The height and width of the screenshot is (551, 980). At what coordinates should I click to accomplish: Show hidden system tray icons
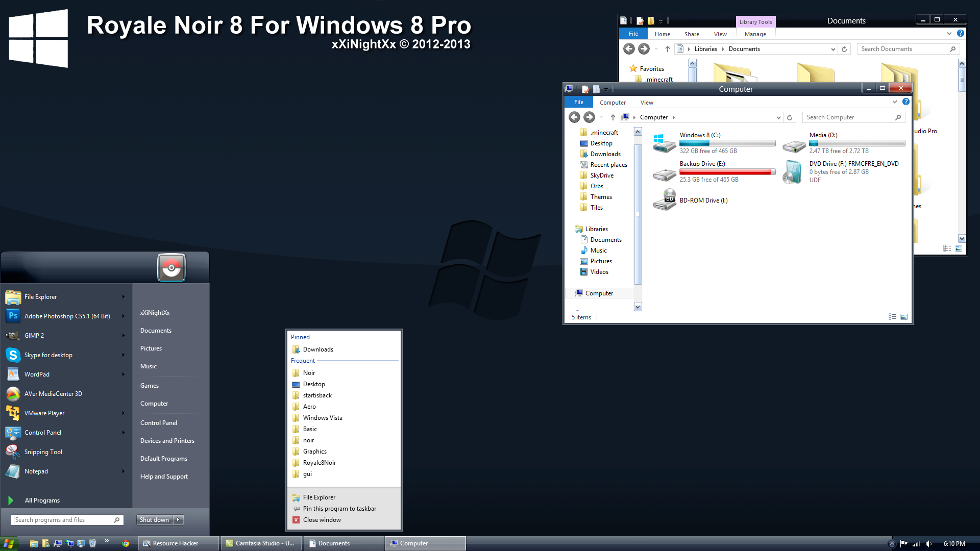point(892,544)
